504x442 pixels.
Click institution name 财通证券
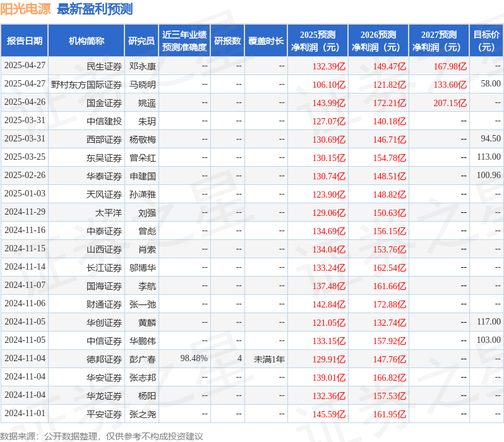pos(104,305)
